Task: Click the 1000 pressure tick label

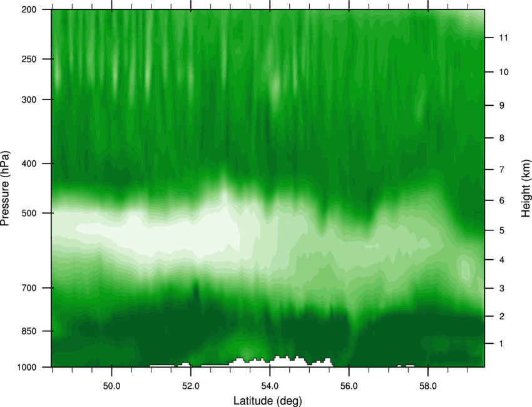Action: coord(27,367)
